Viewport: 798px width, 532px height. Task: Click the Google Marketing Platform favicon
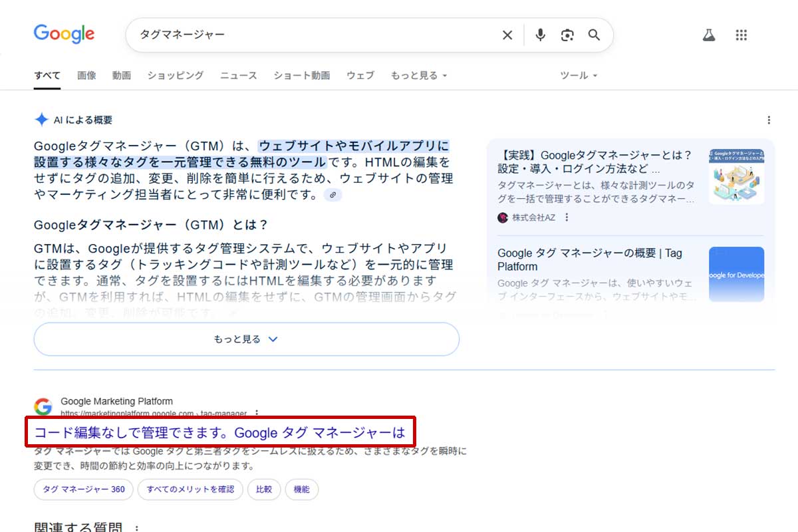43,407
